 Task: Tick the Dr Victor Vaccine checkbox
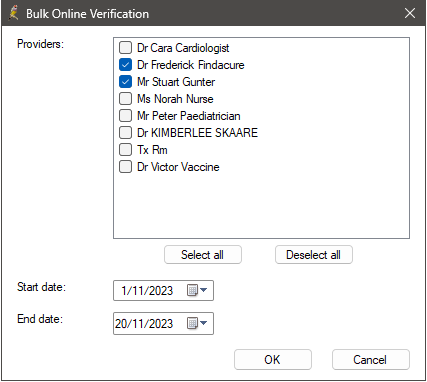125,167
